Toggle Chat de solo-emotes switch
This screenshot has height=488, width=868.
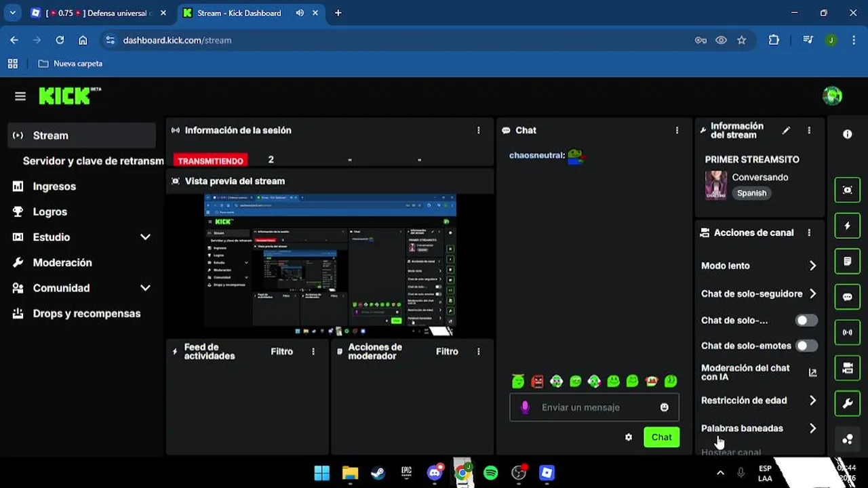pos(806,346)
